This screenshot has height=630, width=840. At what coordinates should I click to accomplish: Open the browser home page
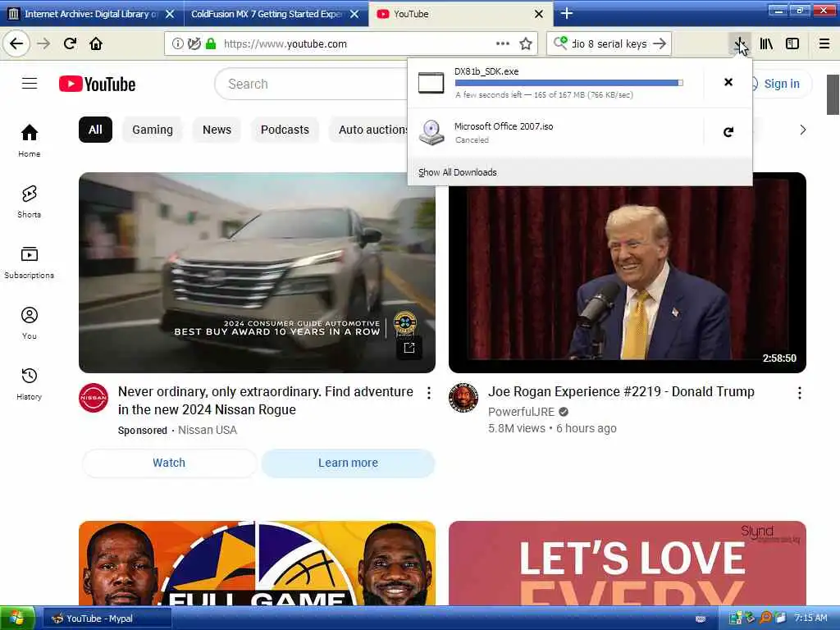[x=96, y=43]
